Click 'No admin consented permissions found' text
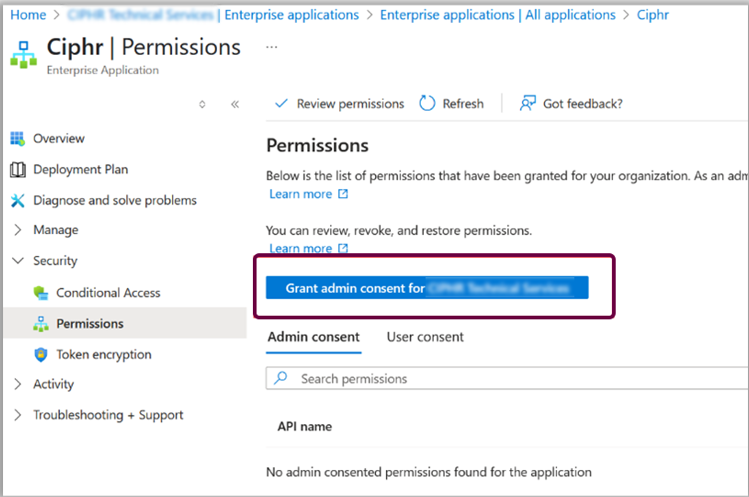The height and width of the screenshot is (497, 749). point(428,472)
